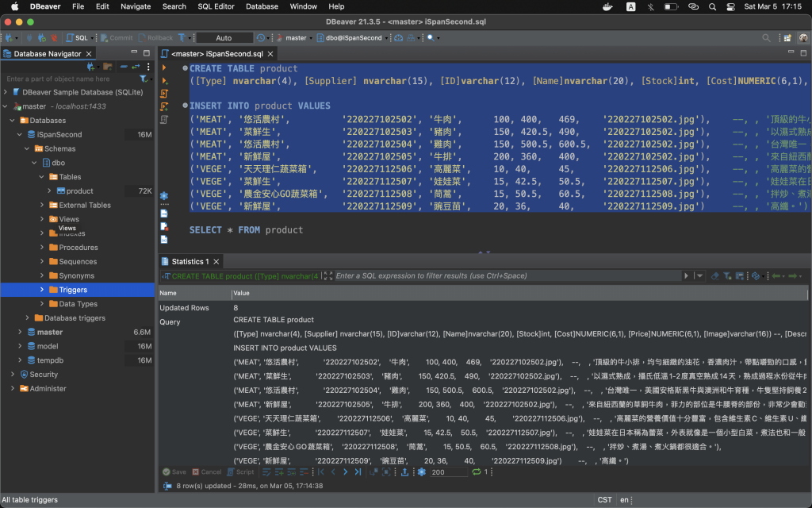Open the SQL editor toolbar button
812x508 pixels.
76,37
